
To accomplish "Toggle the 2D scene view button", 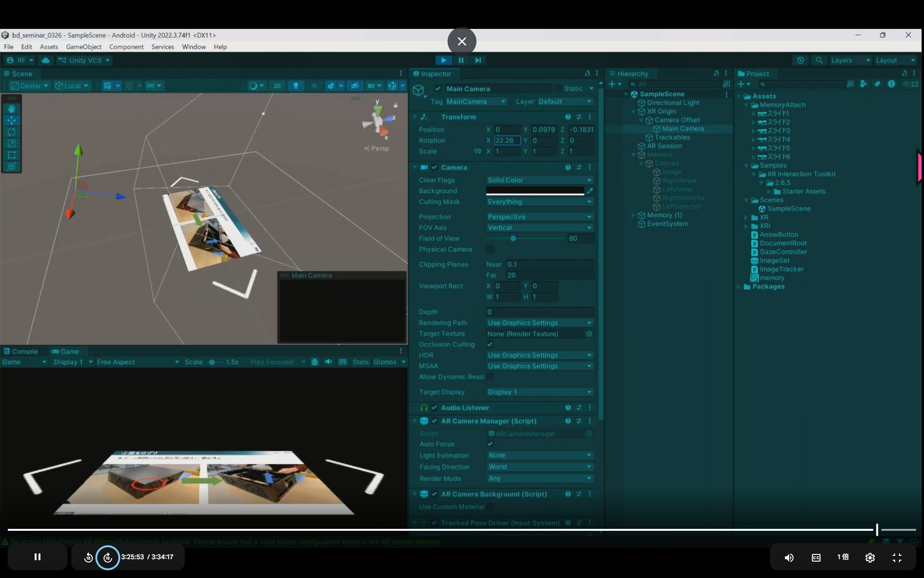I will click(x=277, y=86).
